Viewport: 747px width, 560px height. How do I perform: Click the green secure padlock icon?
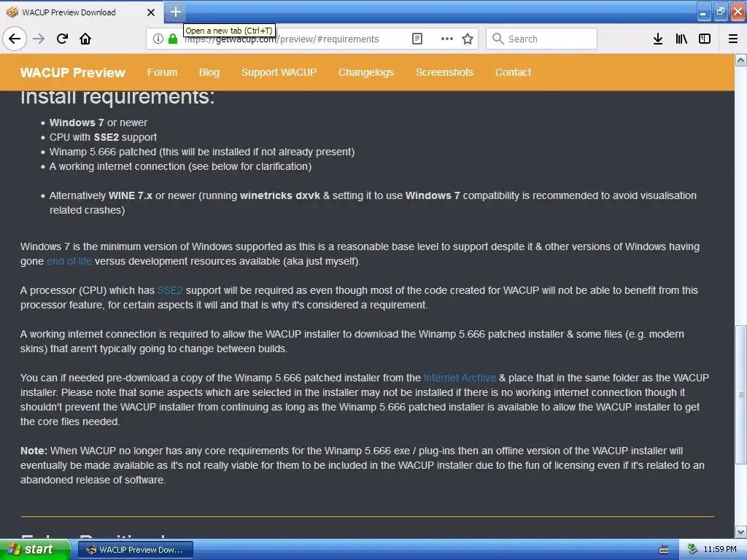coord(172,39)
